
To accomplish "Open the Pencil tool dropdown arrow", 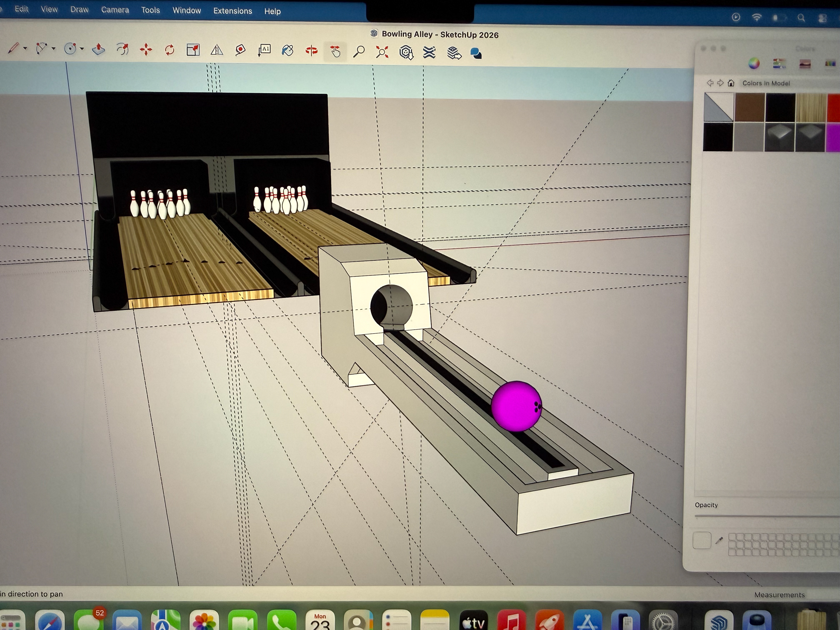I will 25,49.
